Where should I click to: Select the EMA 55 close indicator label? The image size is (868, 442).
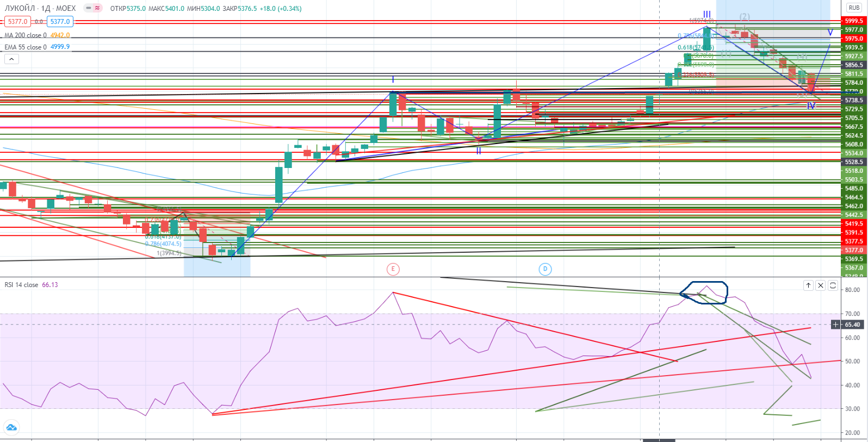[x=26, y=47]
